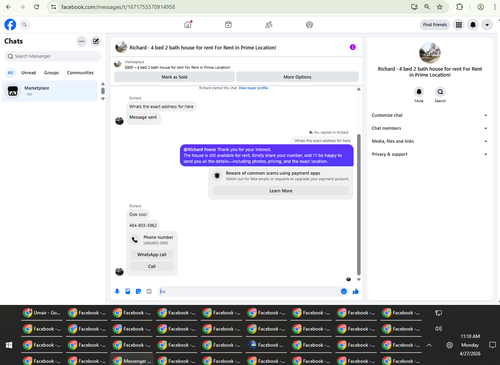Expand the Customize chat section
The height and width of the screenshot is (365, 500).
(429, 115)
